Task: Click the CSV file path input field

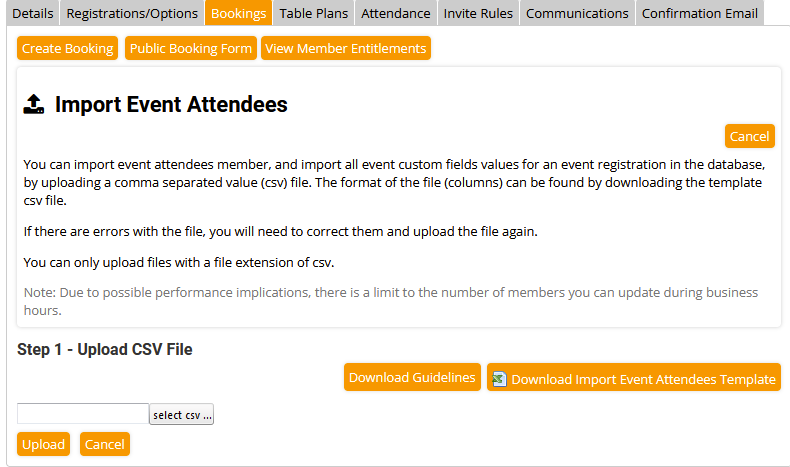Action: pos(83,414)
